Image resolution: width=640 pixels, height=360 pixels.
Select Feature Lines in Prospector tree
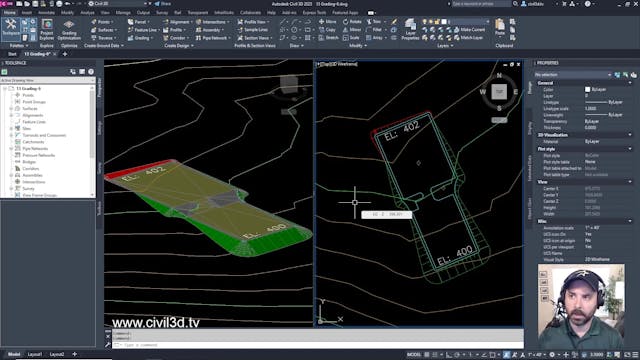[x=34, y=122]
